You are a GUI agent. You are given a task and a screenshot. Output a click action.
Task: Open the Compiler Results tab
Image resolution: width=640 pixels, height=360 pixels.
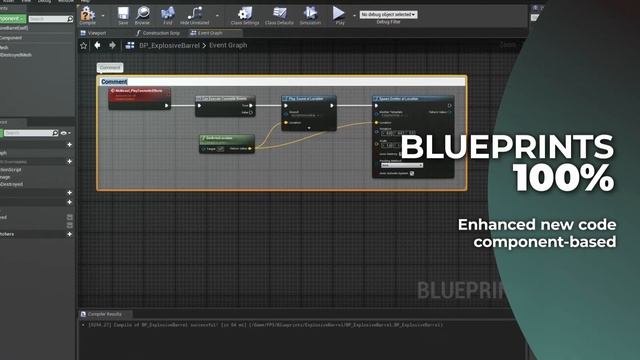pyautogui.click(x=105, y=314)
